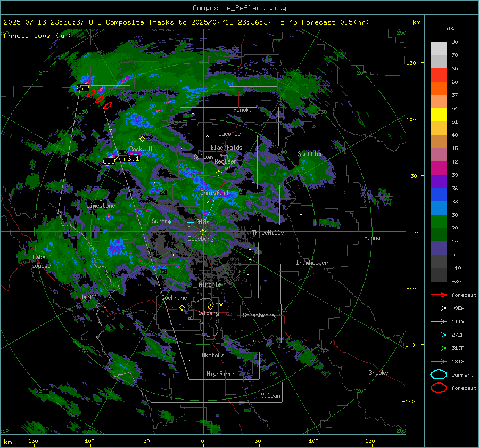Click the orange 111V arrow in legend

pos(439,321)
